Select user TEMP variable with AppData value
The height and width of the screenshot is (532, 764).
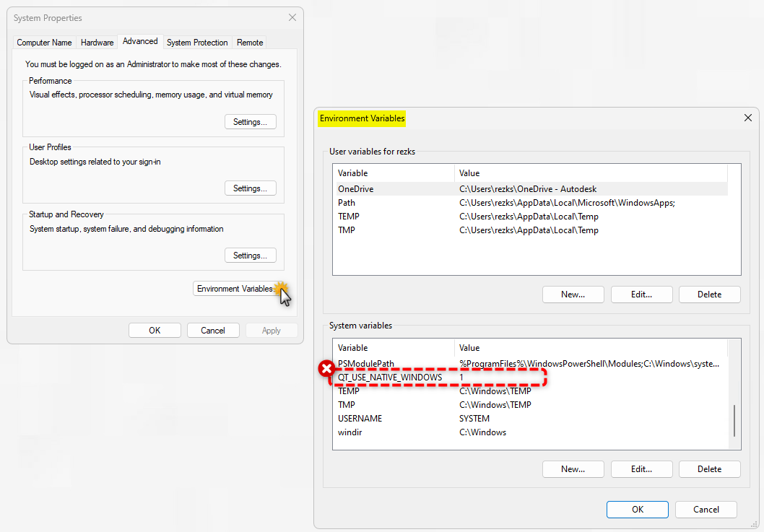coord(530,217)
